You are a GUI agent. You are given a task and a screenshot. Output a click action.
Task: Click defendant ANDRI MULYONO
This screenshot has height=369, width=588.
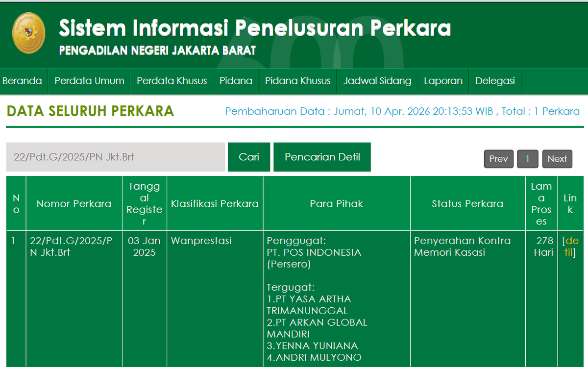click(x=314, y=357)
